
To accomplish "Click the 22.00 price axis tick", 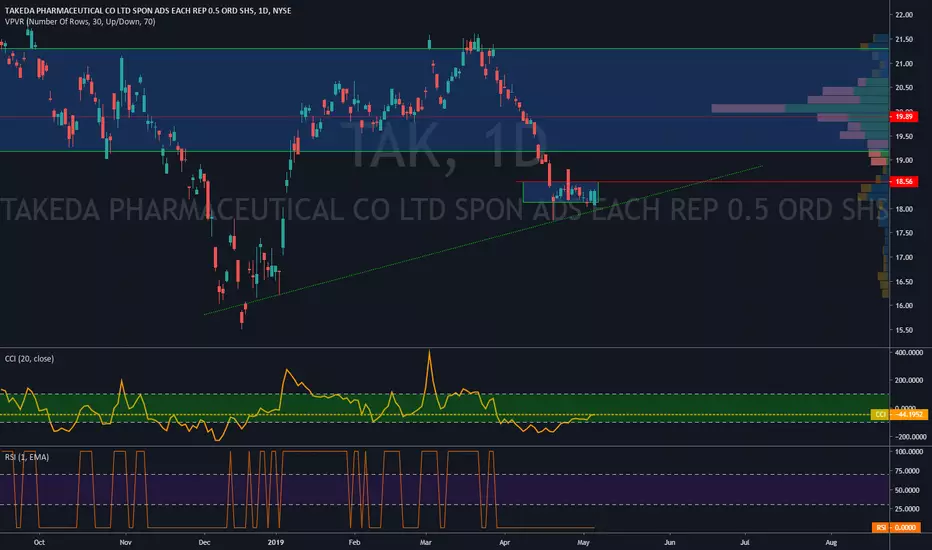I will (904, 15).
